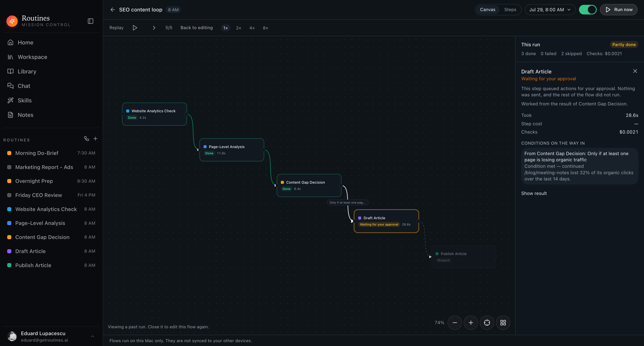Image resolution: width=644 pixels, height=346 pixels.
Task: Click the green color dot of Publish Article in sidebar
Action: click(x=9, y=265)
